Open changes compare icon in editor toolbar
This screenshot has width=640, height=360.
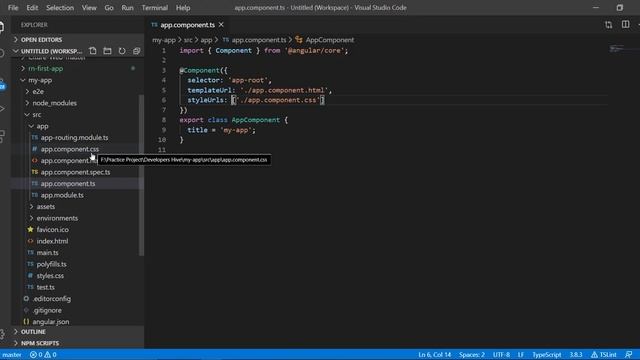[609, 25]
